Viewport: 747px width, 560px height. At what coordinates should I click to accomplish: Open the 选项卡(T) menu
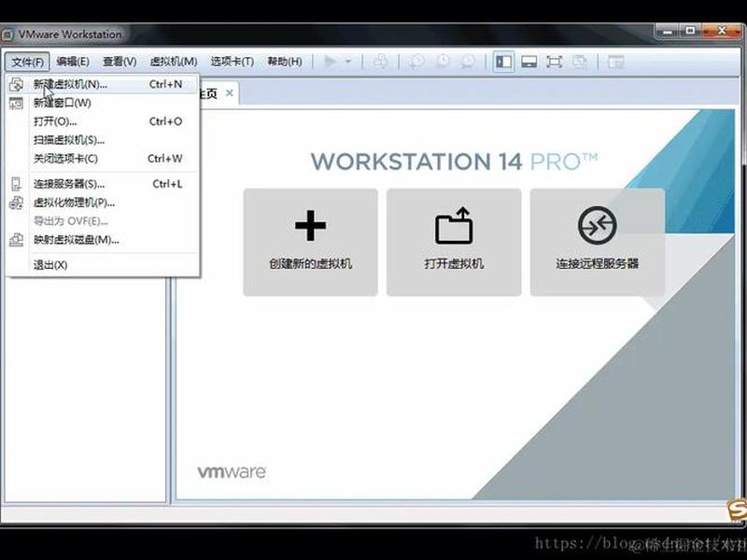[232, 62]
